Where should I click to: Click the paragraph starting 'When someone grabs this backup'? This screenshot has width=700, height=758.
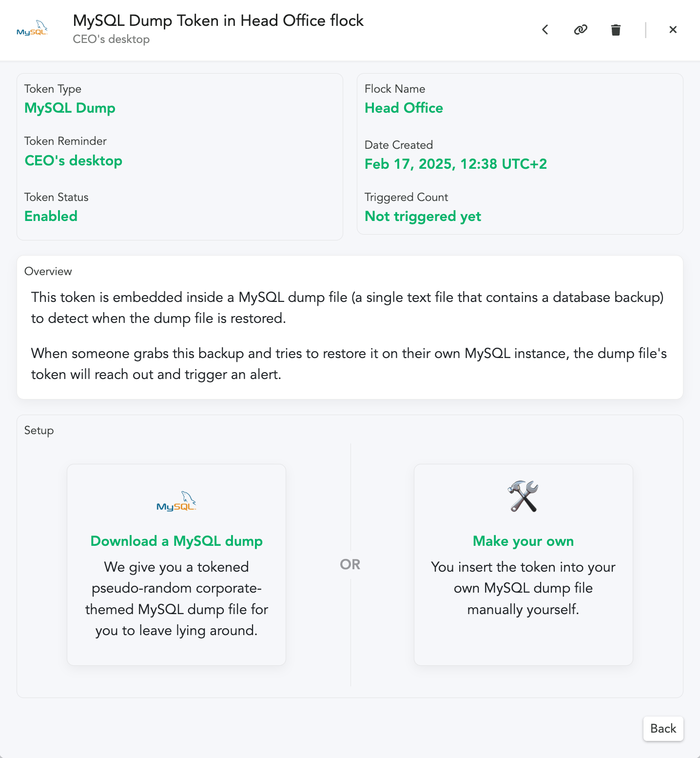pos(349,364)
